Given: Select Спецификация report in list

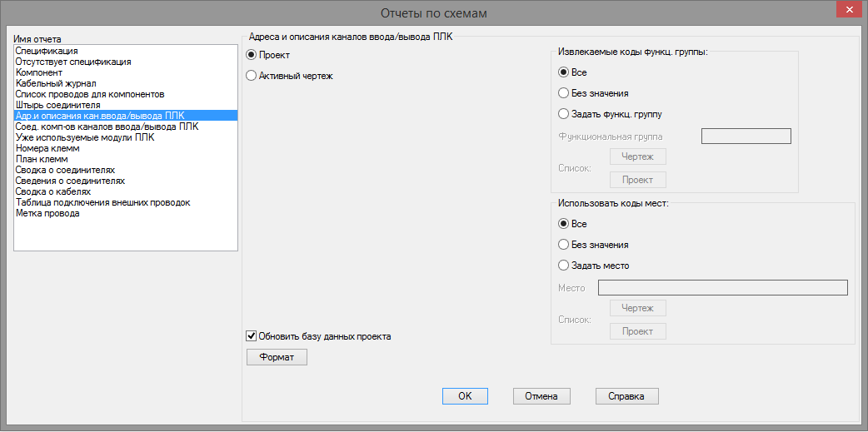Looking at the screenshot, I should 126,51.
